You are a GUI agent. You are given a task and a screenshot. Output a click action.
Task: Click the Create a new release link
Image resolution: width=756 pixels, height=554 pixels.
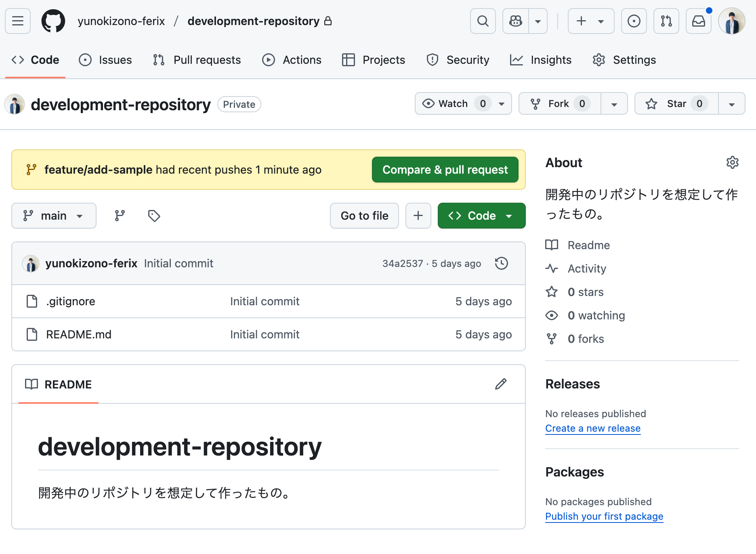pos(592,428)
